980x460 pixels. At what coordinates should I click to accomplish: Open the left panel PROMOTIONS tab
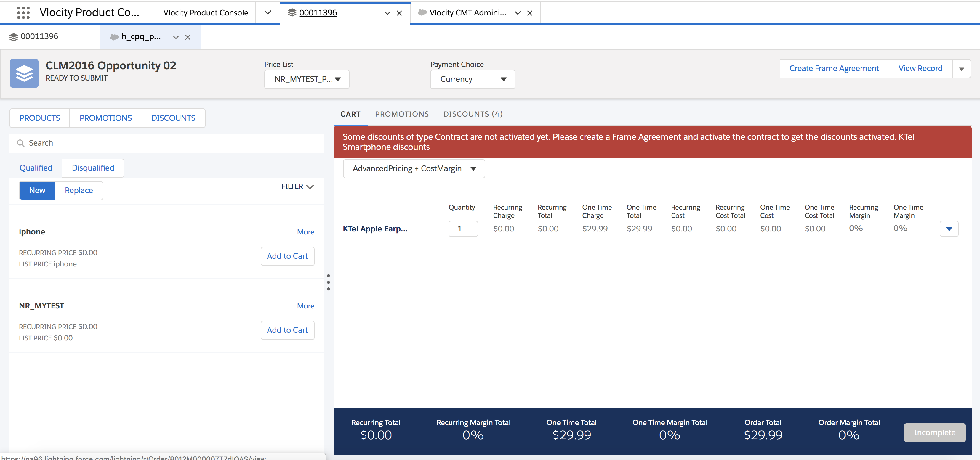(105, 118)
